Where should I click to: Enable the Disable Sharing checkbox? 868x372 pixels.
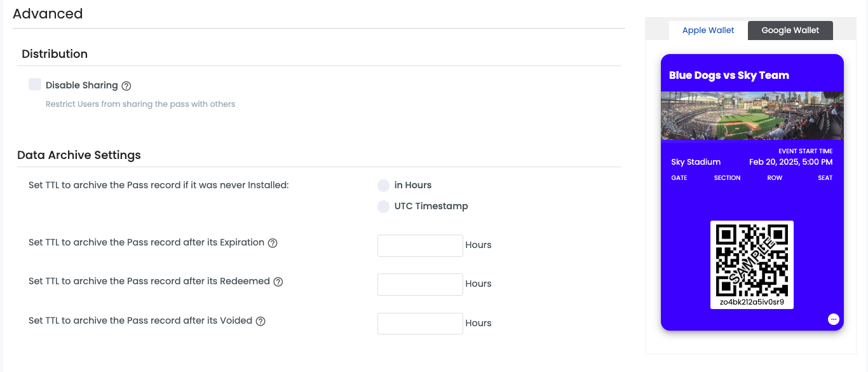point(35,85)
